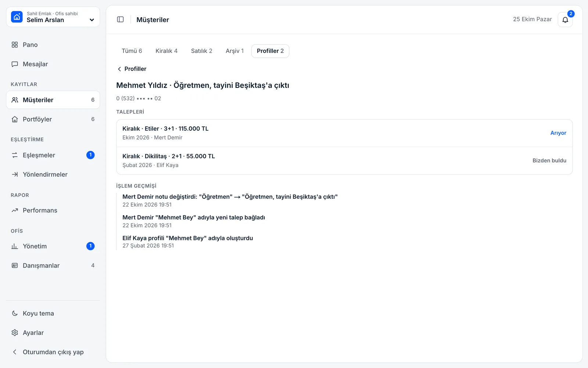Open Ayarlar gear icon
This screenshot has width=588, height=368.
pos(15,333)
